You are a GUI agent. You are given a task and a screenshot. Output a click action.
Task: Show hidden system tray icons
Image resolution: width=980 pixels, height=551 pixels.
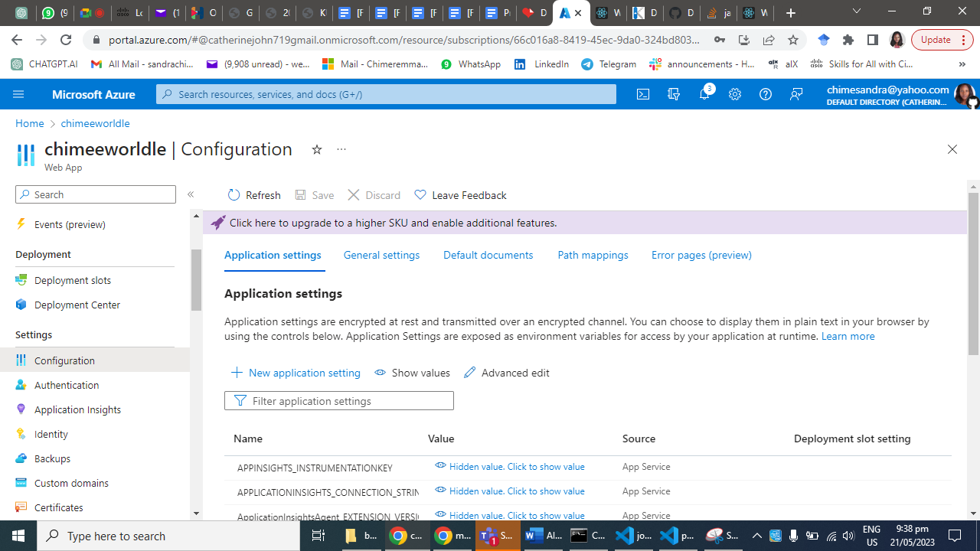pyautogui.click(x=756, y=536)
